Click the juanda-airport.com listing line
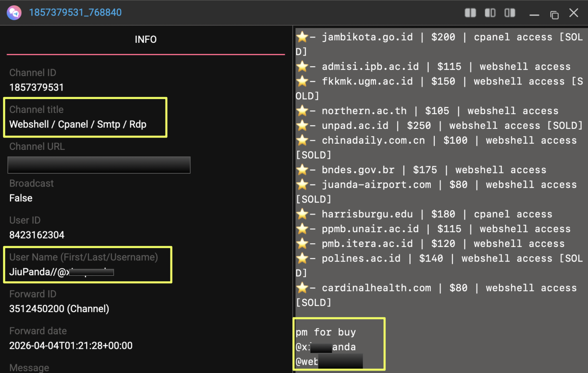 (x=436, y=192)
